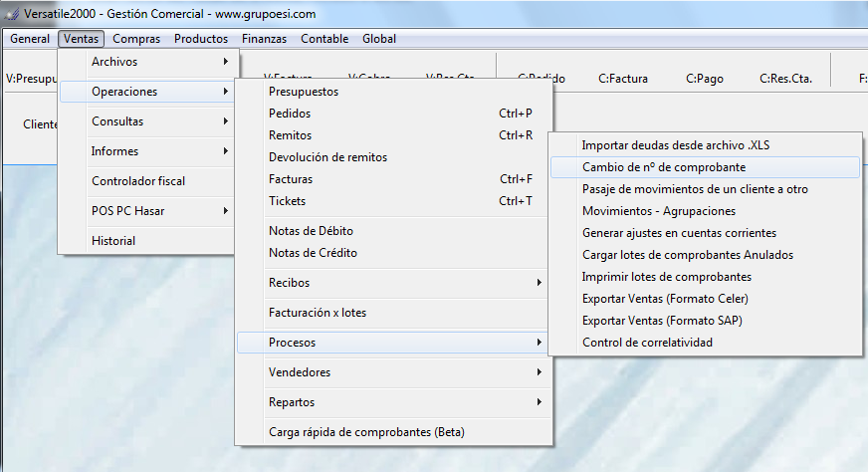Viewport: 868px width, 472px height.
Task: Open Notas de Crédito
Action: point(313,253)
